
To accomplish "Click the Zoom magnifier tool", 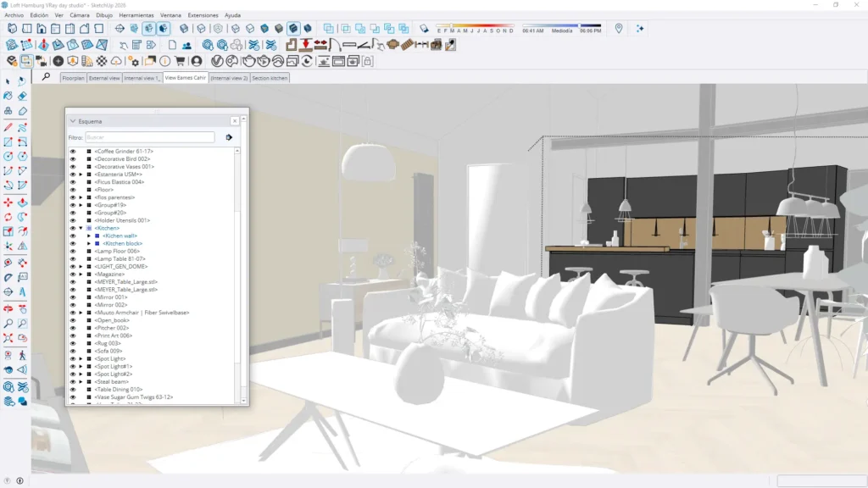I will (x=8, y=323).
